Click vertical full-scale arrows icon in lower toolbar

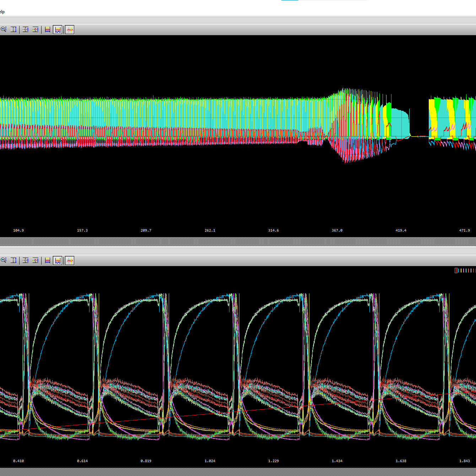pos(13,260)
